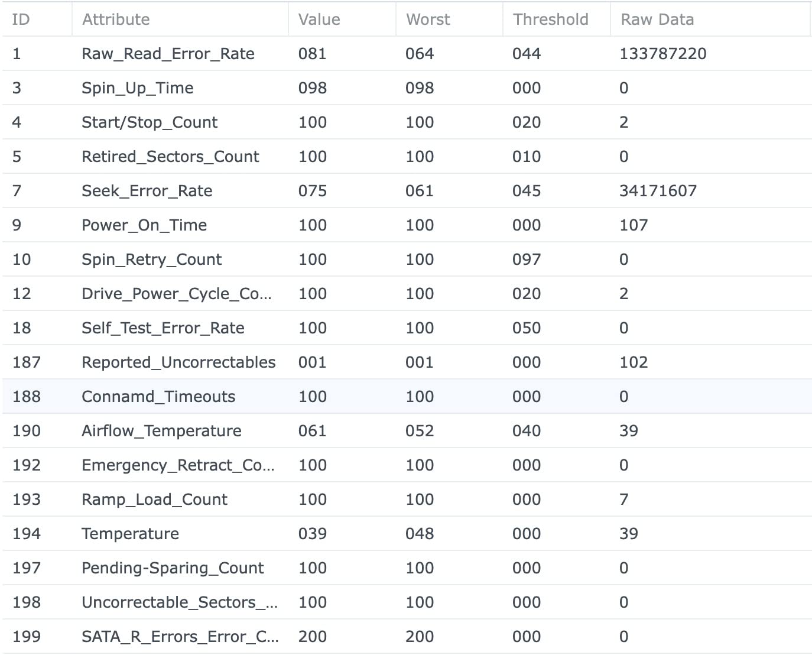Click the Value column header

tap(342, 20)
